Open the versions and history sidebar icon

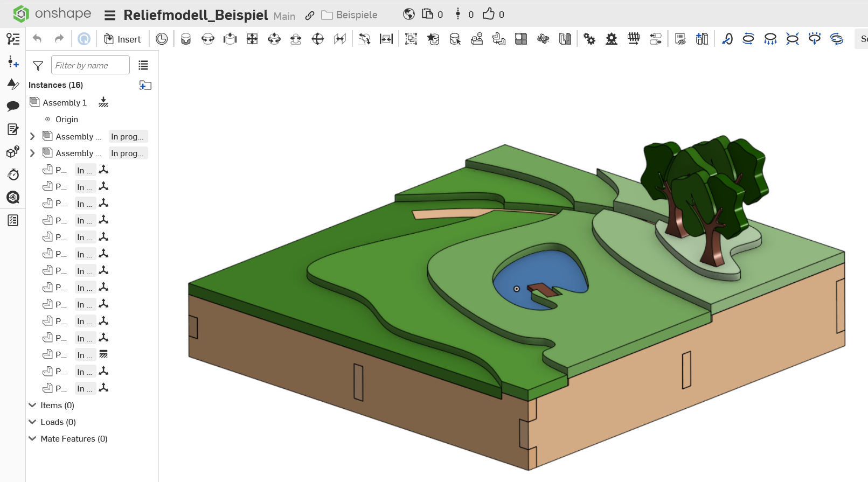pos(13,62)
